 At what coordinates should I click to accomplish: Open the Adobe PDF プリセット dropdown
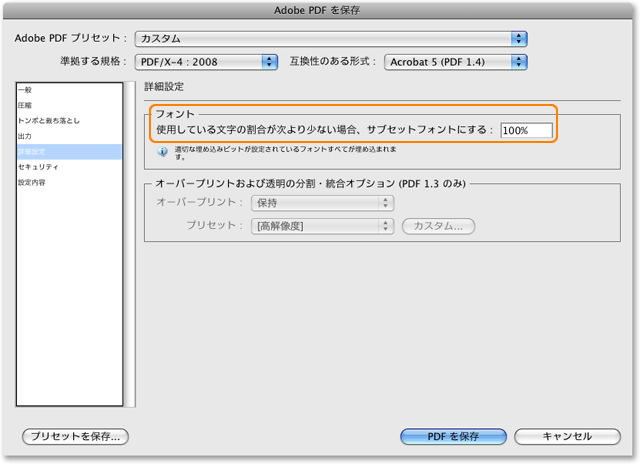tap(331, 38)
